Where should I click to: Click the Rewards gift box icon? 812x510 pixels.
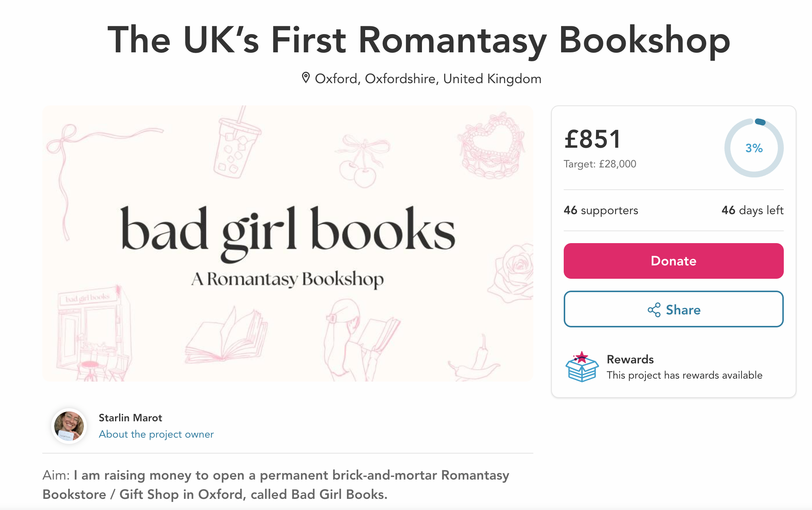(582, 367)
